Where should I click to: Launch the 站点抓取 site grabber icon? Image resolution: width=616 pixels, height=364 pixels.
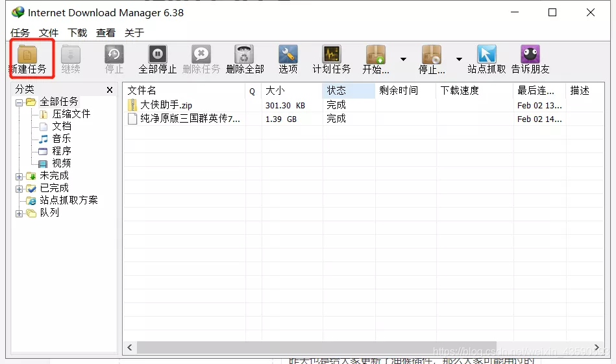pos(487,55)
